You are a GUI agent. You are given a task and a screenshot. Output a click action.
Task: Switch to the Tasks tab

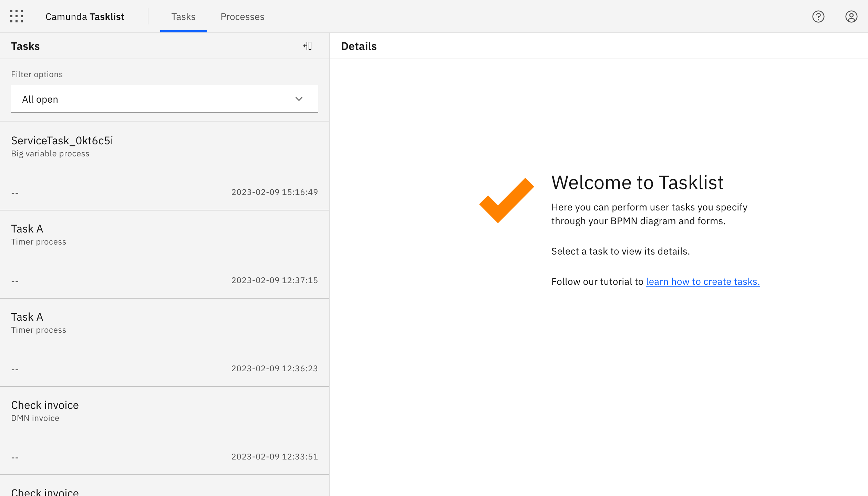[x=183, y=16]
